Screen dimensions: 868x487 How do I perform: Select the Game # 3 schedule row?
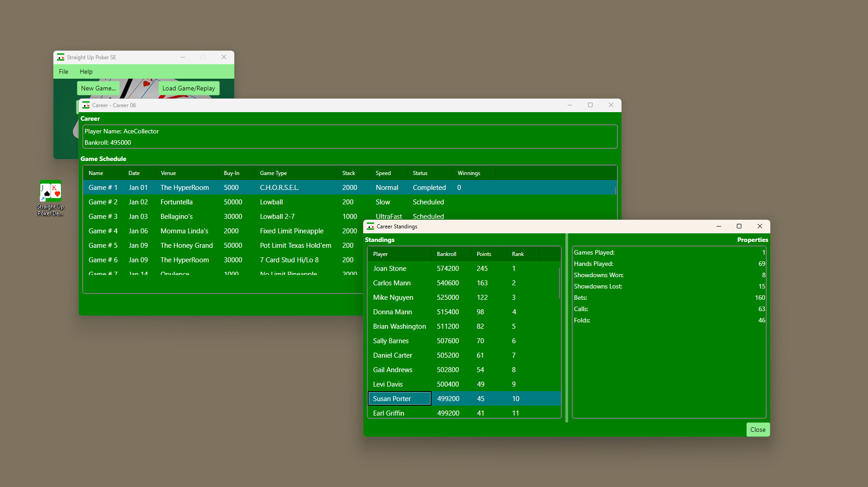(181, 216)
